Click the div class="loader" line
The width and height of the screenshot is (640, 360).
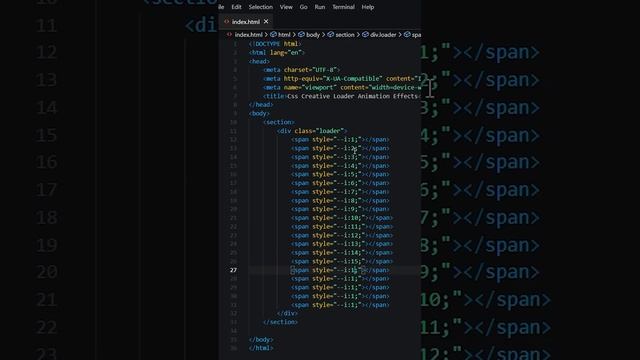coord(312,131)
